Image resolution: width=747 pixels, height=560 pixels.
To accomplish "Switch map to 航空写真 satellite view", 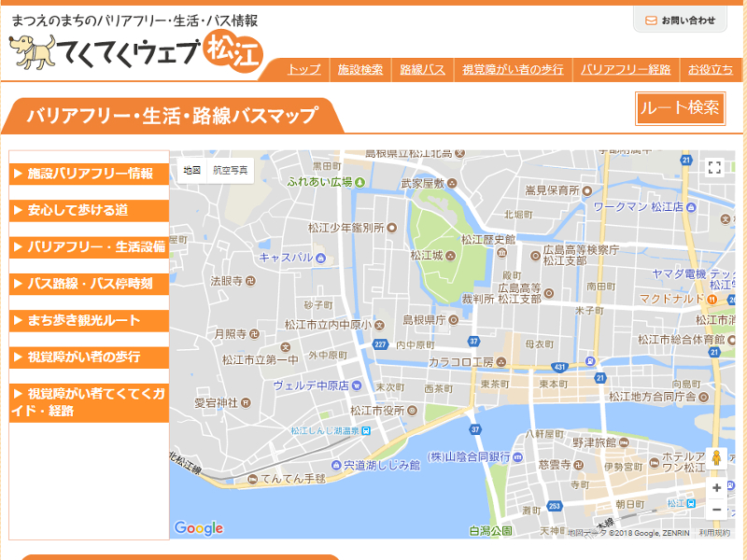I will [231, 170].
